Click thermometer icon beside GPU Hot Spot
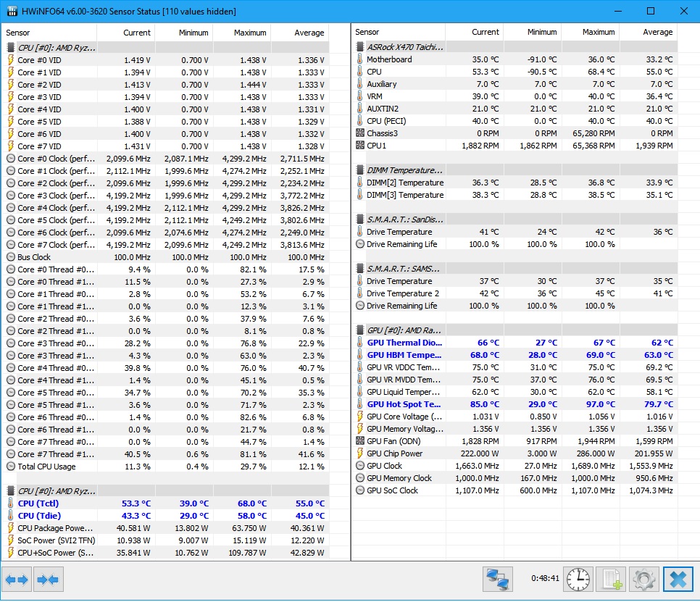Screen dimensions: 700x602 coord(360,404)
